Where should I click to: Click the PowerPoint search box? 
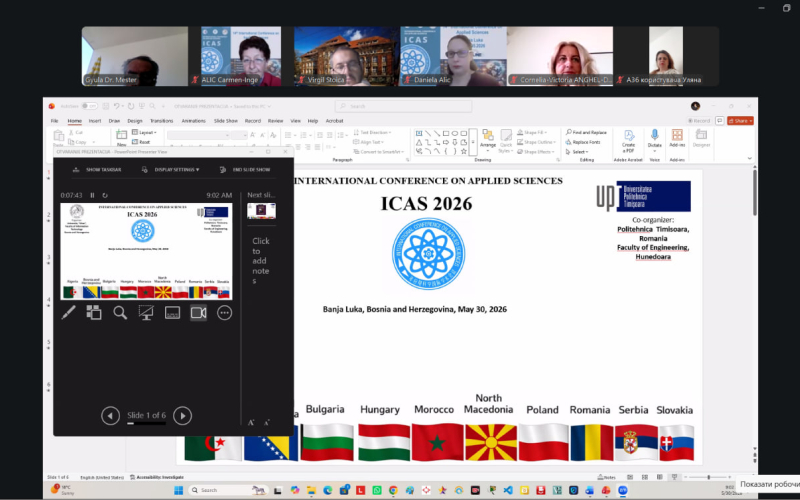point(403,106)
